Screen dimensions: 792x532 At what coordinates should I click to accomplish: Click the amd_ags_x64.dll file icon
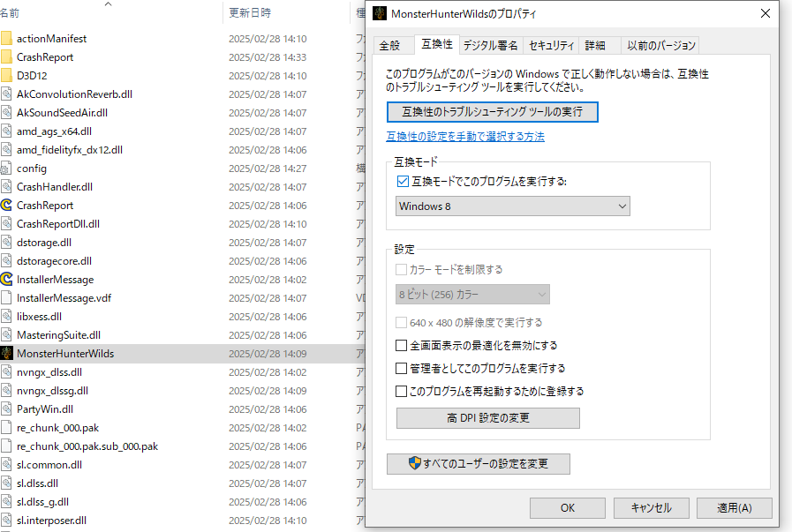point(6,131)
